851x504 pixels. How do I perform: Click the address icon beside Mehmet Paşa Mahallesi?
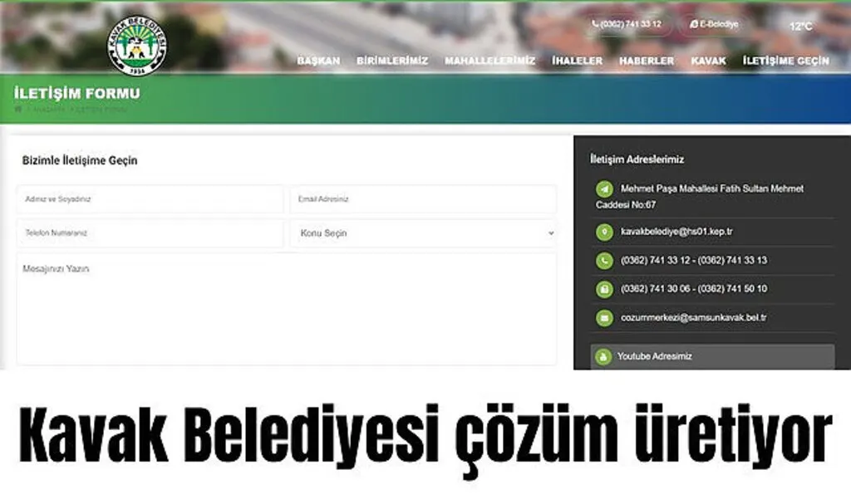(604, 188)
